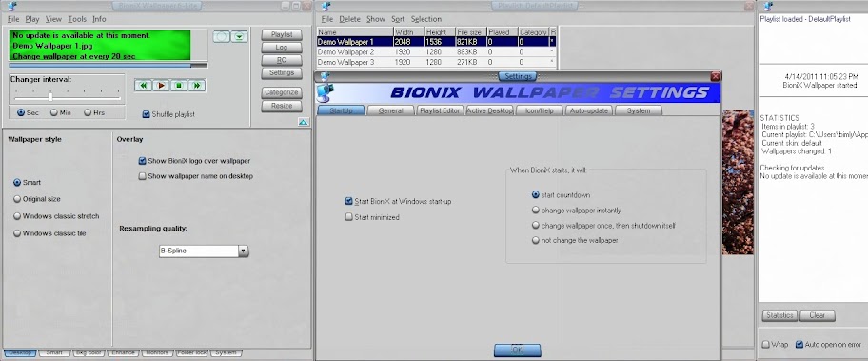Select the Min interval radio button

point(53,112)
